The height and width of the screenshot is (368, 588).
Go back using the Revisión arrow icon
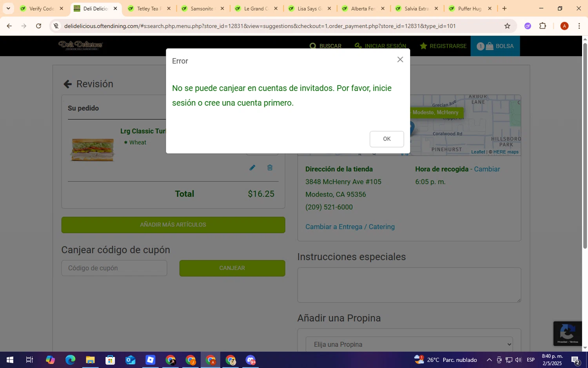67,84
